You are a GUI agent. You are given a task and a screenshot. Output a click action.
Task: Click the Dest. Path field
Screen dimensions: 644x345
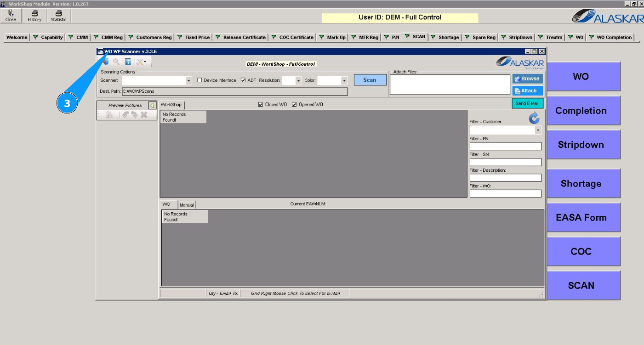[x=235, y=91]
